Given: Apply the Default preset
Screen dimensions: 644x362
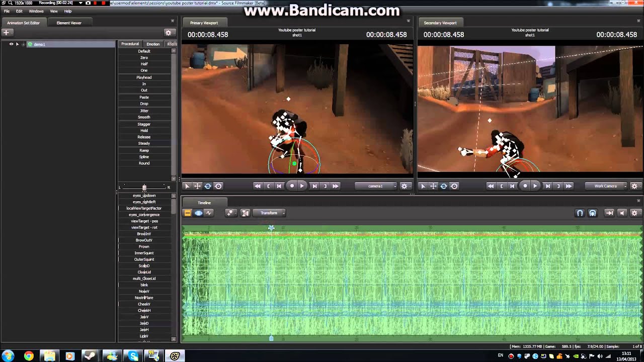Looking at the screenshot, I should pos(144,51).
